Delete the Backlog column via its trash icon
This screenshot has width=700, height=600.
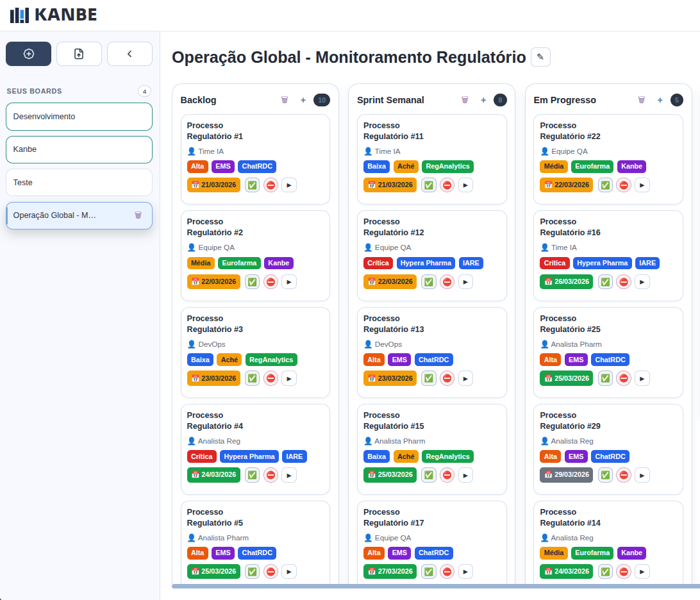285,100
